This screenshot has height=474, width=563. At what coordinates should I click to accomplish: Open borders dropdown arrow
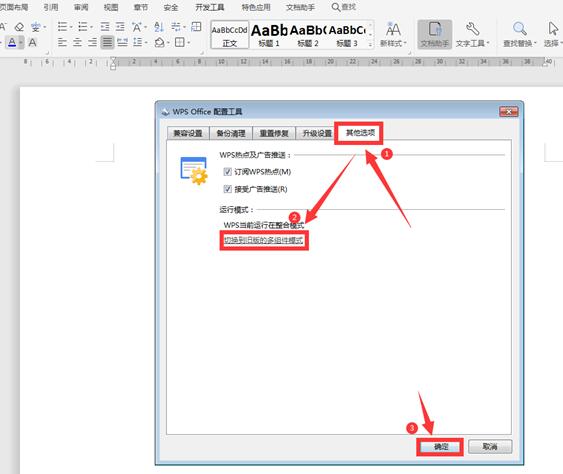(189, 42)
